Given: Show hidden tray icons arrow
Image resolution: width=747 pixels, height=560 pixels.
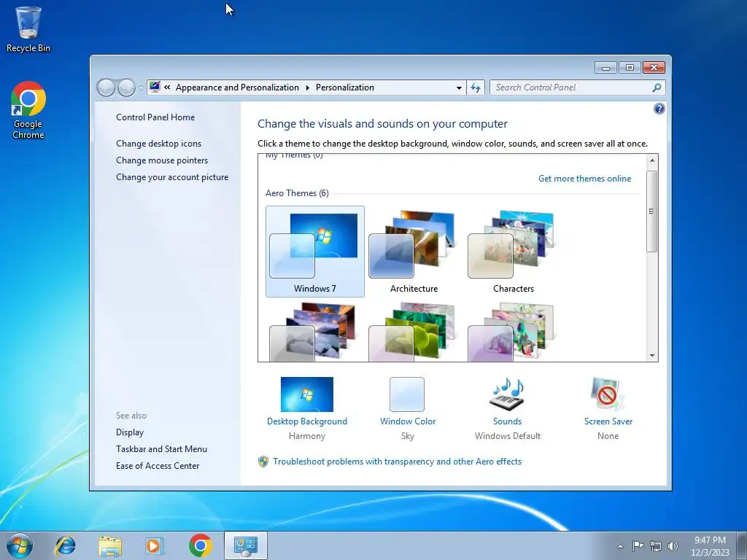Looking at the screenshot, I should 620,546.
